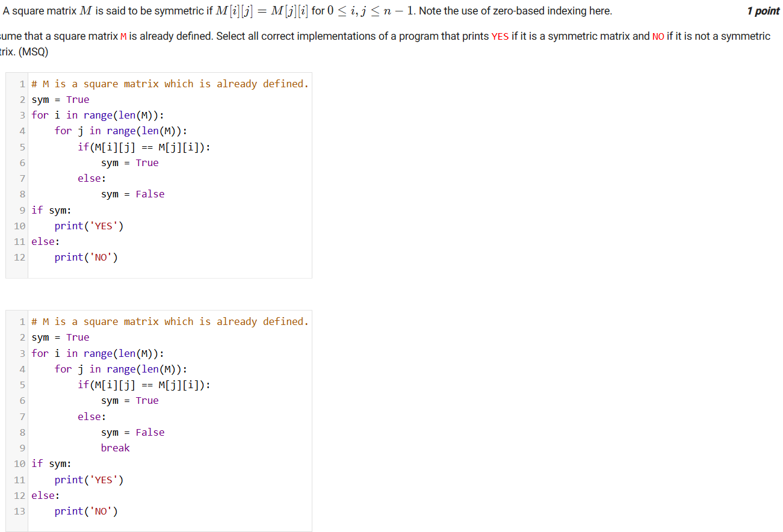This screenshot has width=783, height=532.
Task: Click 'if(M[i][j] == M[j][i]):' in lower block
Action: [x=144, y=385]
